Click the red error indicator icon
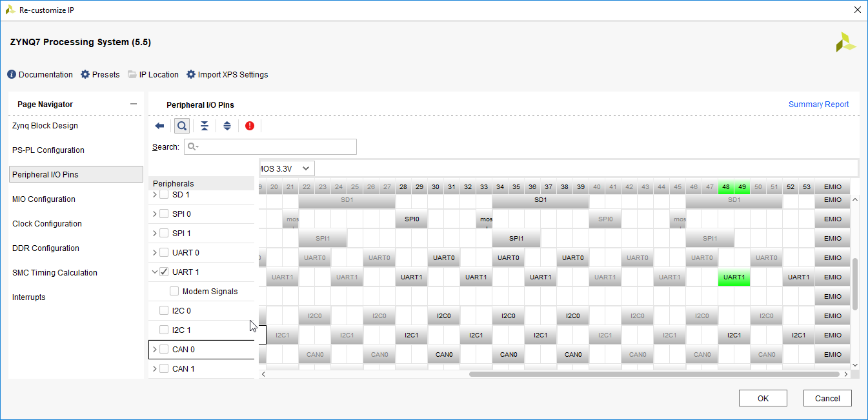This screenshot has height=420, width=868. (x=250, y=126)
